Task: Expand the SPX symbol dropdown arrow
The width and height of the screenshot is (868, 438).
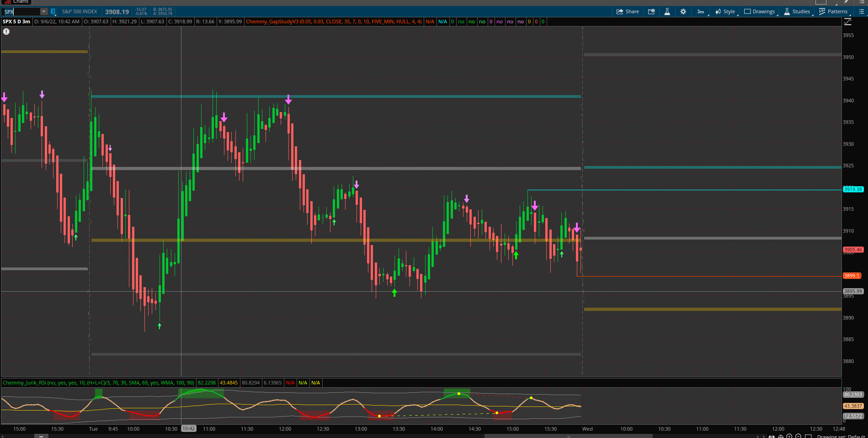Action: pyautogui.click(x=44, y=11)
